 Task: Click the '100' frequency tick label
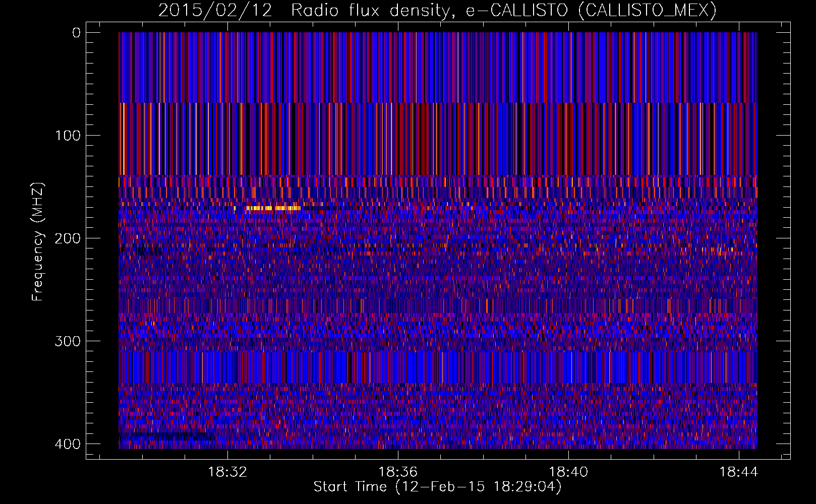68,136
